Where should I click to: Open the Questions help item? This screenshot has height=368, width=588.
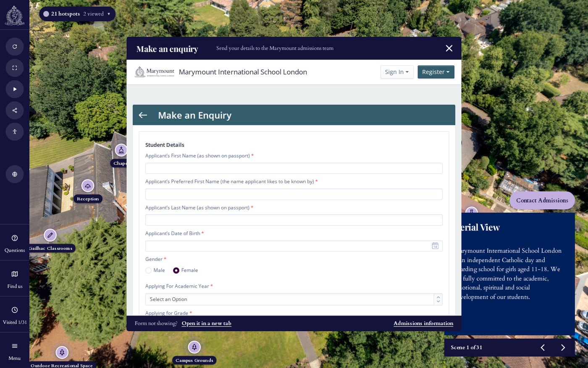point(15,243)
